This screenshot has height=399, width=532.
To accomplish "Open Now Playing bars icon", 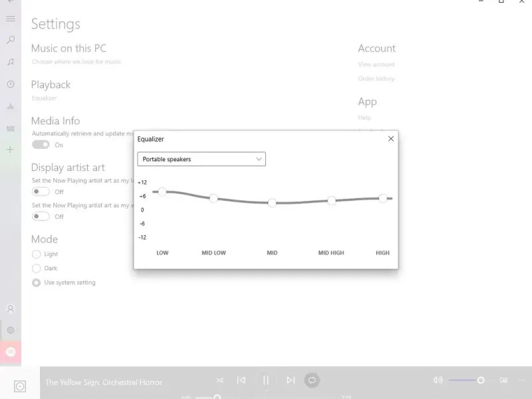I will coord(11,106).
